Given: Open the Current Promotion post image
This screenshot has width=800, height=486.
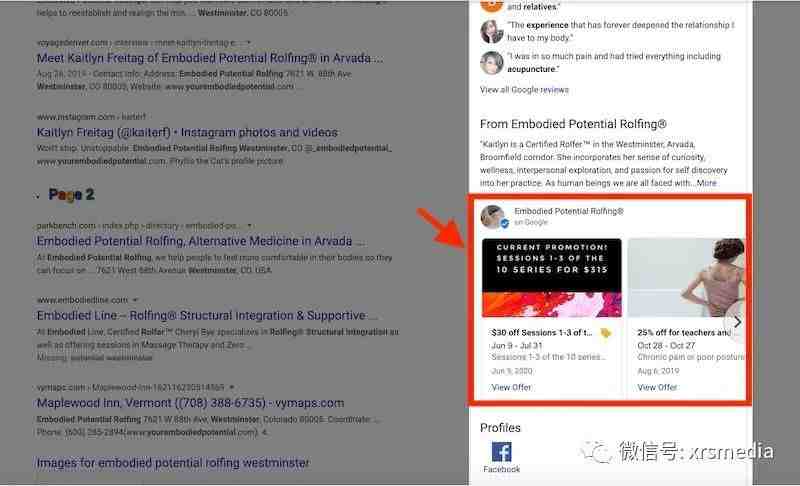Looking at the screenshot, I should [552, 278].
